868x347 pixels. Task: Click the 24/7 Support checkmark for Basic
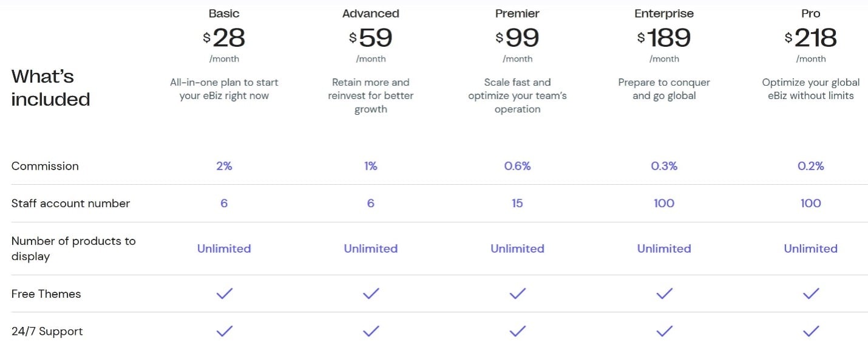click(224, 331)
